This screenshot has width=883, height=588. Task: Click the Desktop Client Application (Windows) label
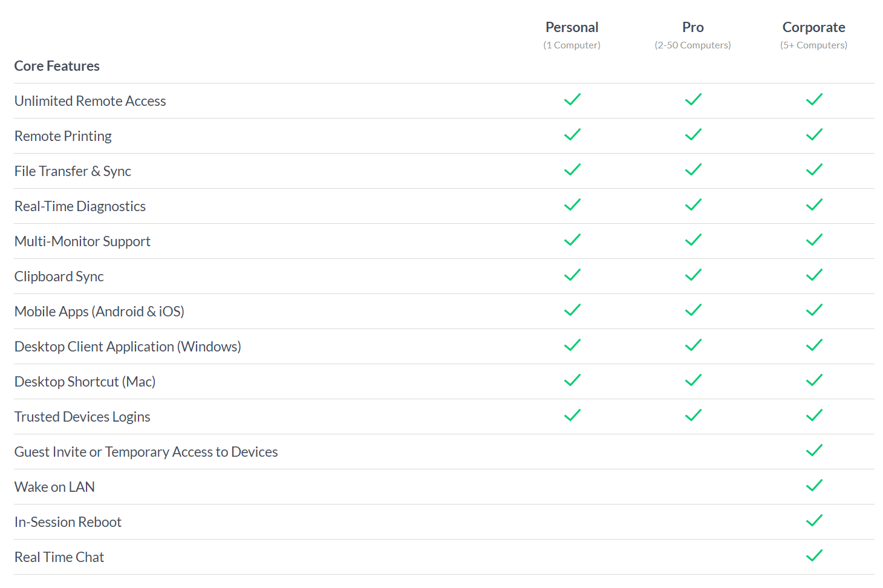pos(128,347)
